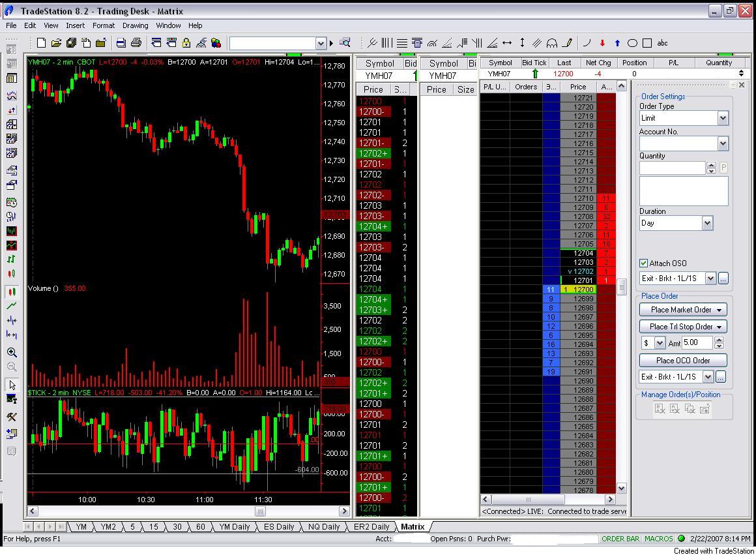Click the Print Preview toolbar icon

[x=121, y=43]
